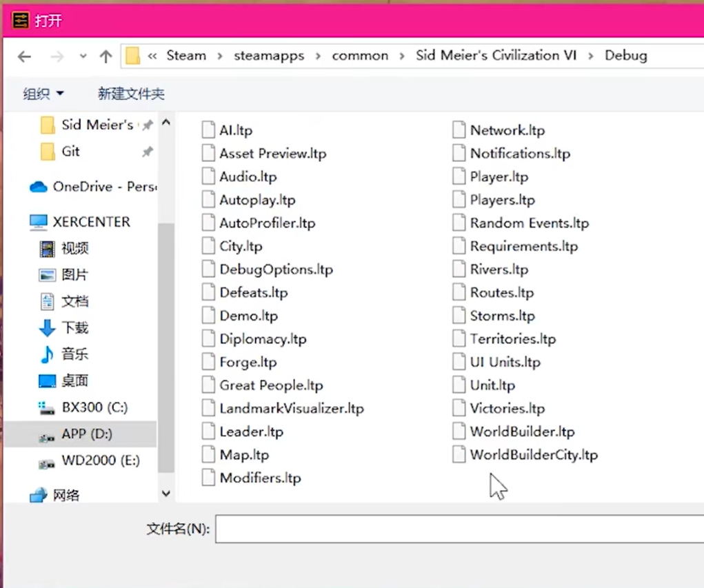Select WD2000 (E:) drive
This screenshot has height=588, width=704.
pyautogui.click(x=90, y=460)
